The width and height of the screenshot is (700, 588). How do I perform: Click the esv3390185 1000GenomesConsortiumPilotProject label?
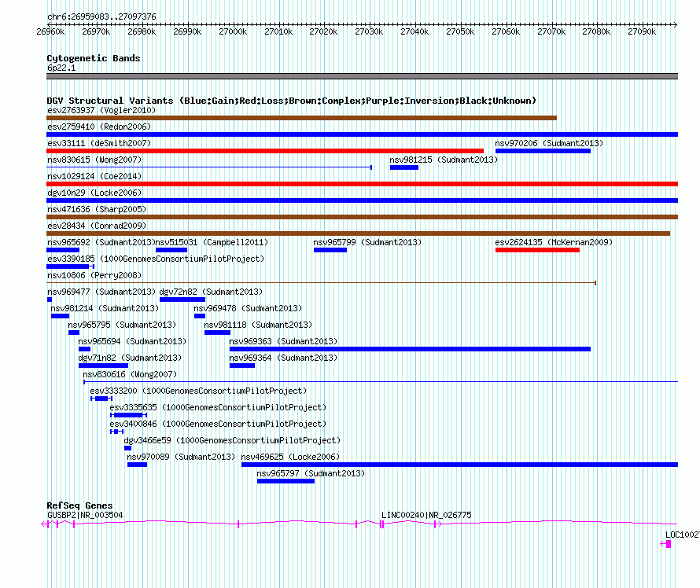pyautogui.click(x=156, y=259)
